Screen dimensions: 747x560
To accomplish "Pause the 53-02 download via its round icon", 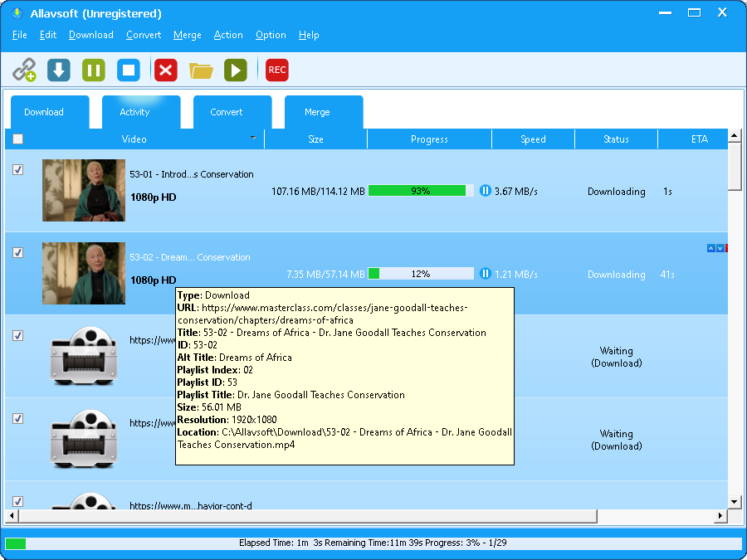I will tap(485, 274).
